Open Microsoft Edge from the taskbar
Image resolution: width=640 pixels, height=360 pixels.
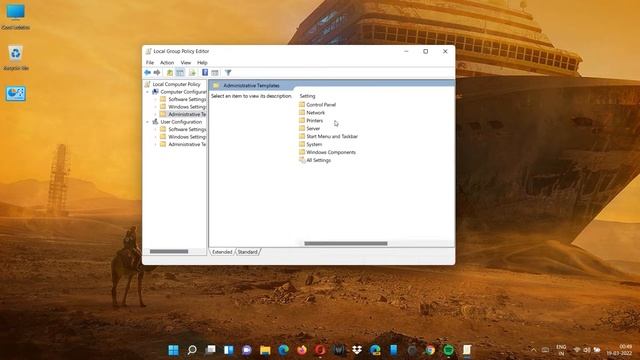pyautogui.click(x=284, y=350)
